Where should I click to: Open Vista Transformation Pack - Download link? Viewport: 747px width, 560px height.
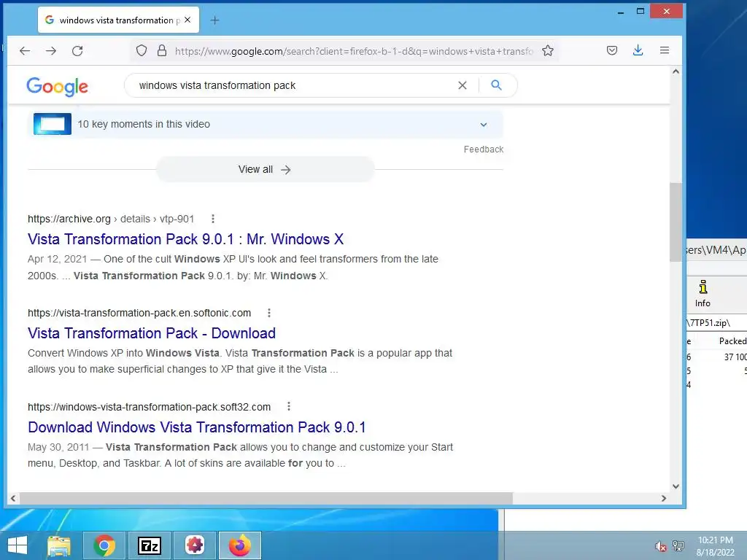click(x=152, y=333)
